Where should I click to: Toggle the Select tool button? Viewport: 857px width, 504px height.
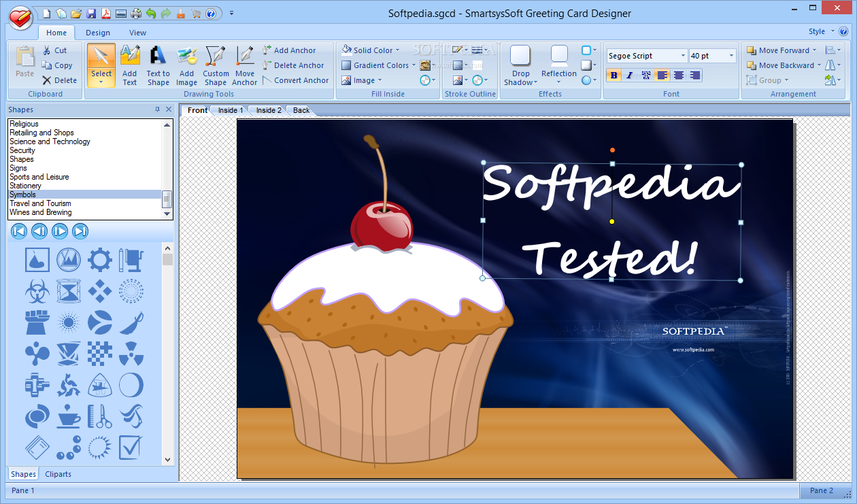click(x=101, y=65)
